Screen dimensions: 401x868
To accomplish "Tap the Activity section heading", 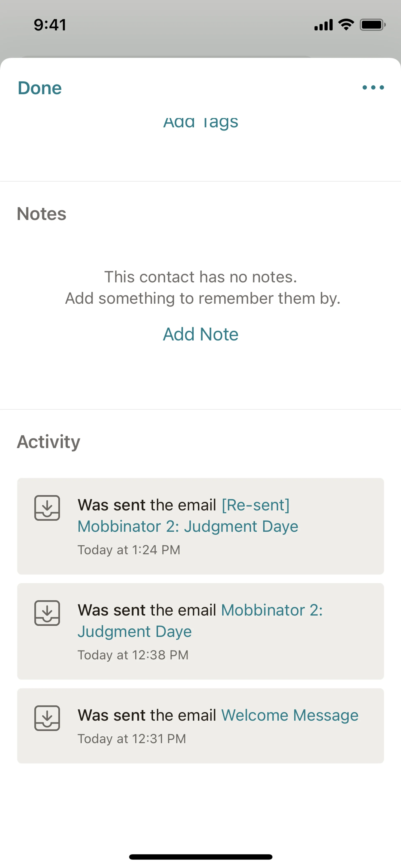I will [48, 442].
